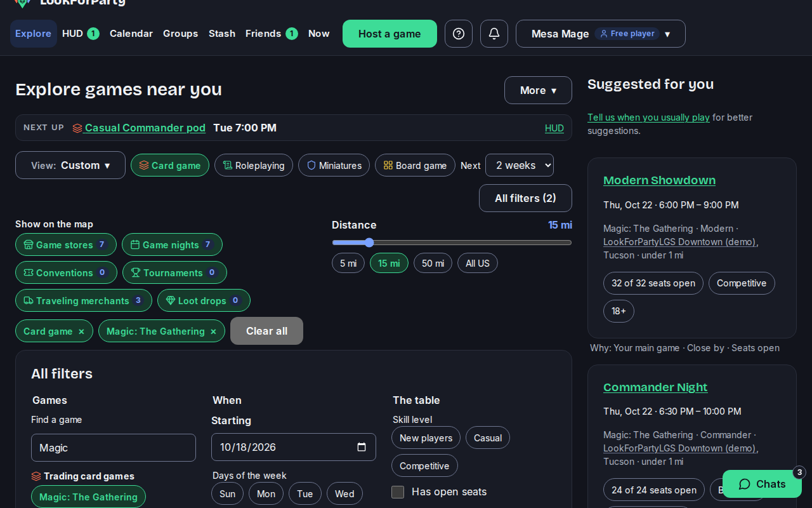Open the HUD tab
This screenshot has width=812, height=508.
coord(81,34)
